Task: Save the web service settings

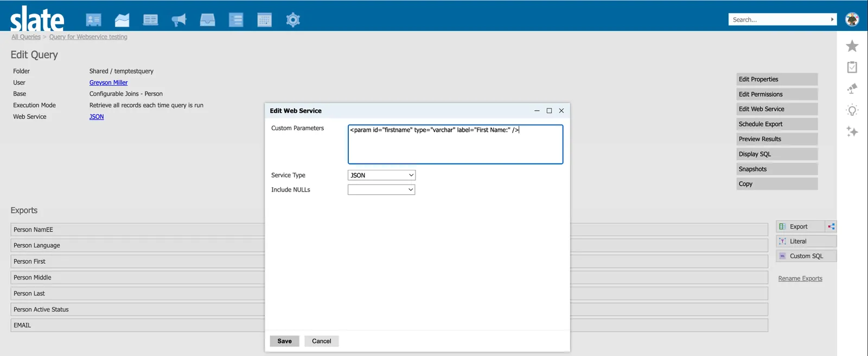Action: coord(285,341)
